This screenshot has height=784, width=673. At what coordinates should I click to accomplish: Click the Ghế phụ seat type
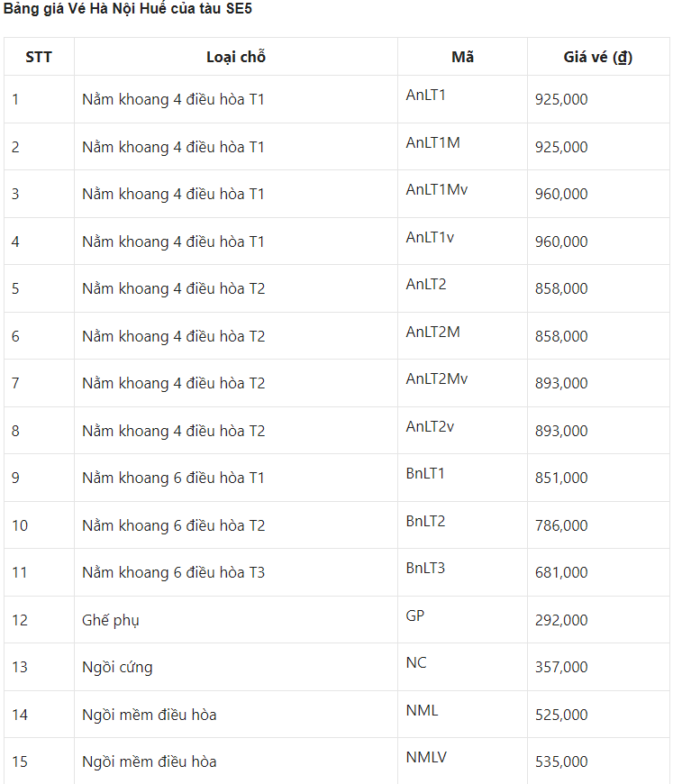click(111, 620)
